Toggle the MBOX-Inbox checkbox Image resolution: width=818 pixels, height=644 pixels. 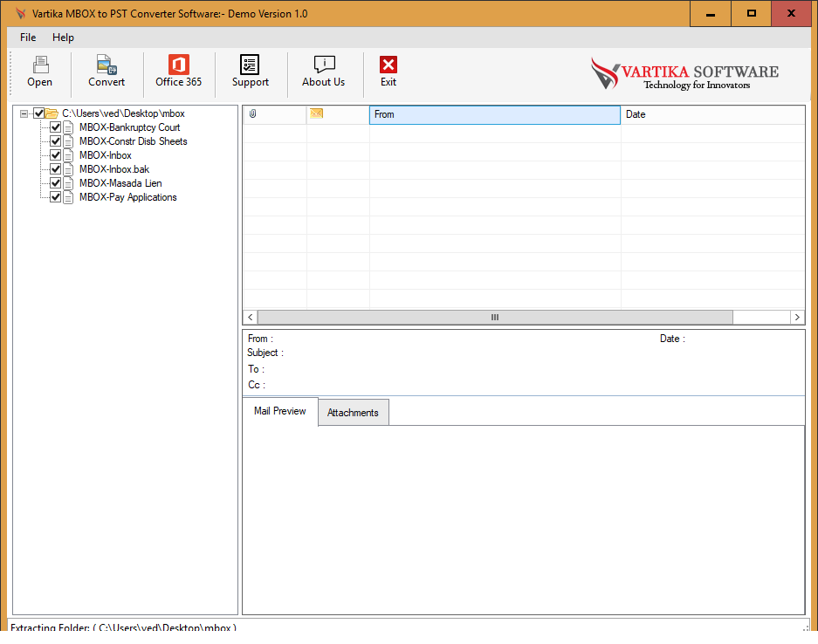55,155
